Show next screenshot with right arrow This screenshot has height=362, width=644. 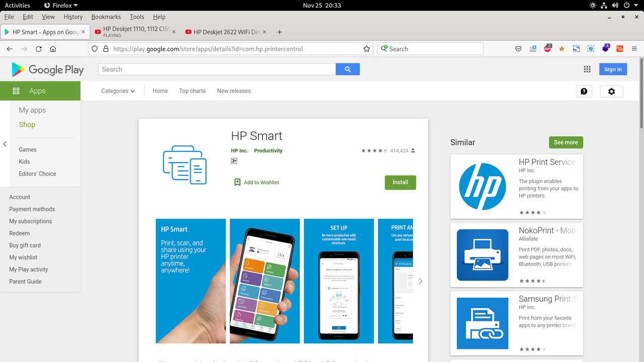pos(420,281)
